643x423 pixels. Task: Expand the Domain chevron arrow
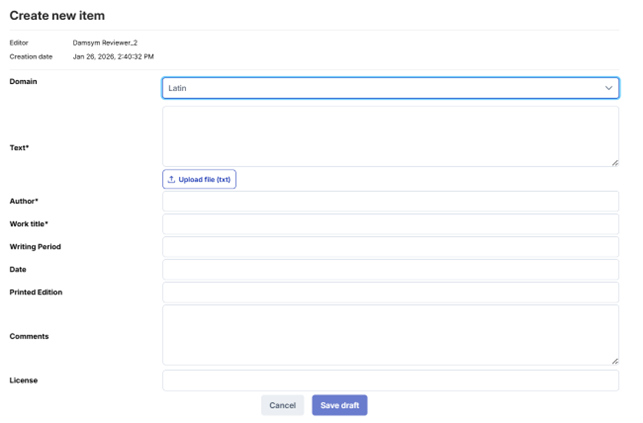(609, 88)
